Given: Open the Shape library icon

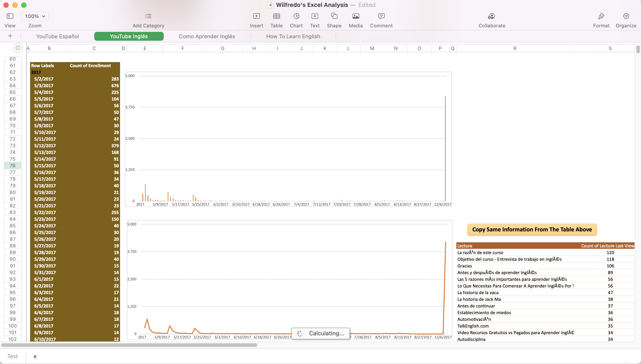Looking at the screenshot, I should 334,16.
